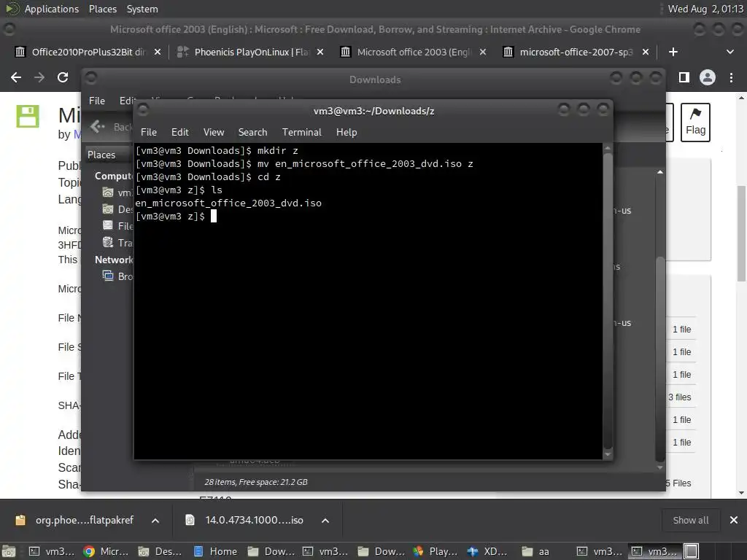747x560 pixels.
Task: Open the Applications menu in top panel
Action: click(x=52, y=9)
